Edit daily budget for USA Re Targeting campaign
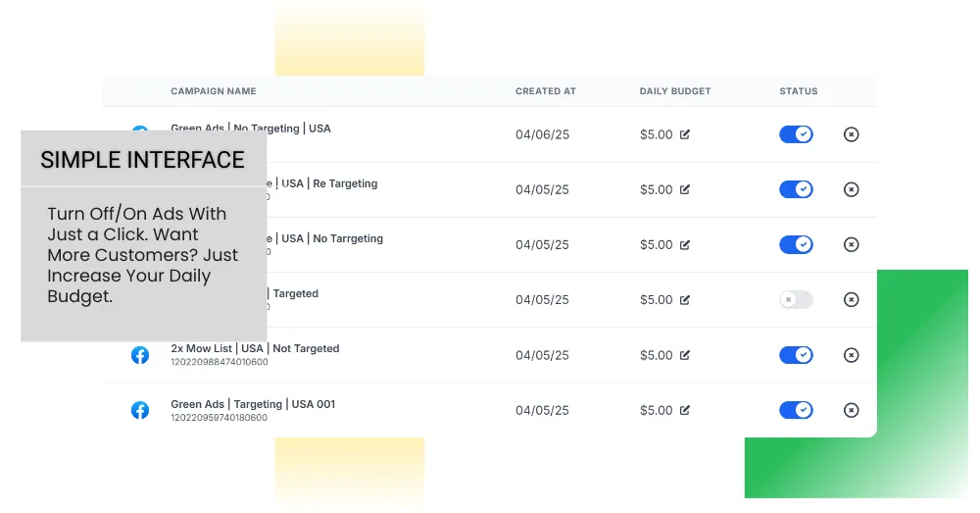The height and width of the screenshot is (513, 980). 685,189
